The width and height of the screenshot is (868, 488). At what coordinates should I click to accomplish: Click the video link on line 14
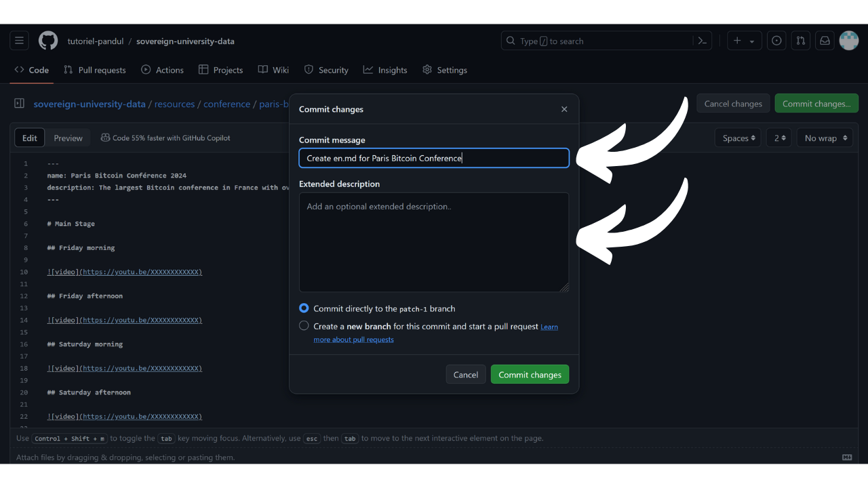point(125,320)
